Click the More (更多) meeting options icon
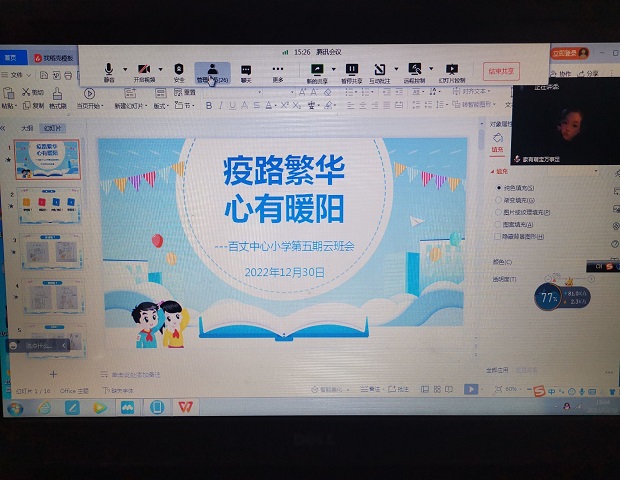The image size is (620, 480). coord(278,70)
